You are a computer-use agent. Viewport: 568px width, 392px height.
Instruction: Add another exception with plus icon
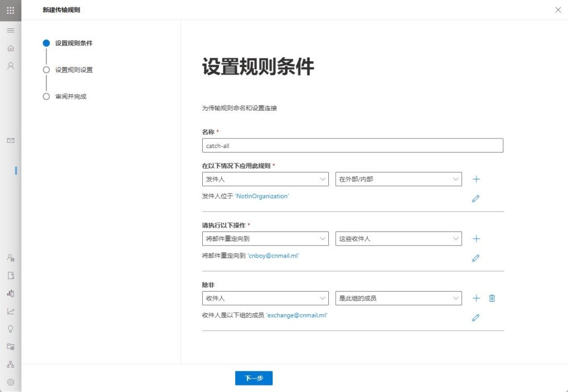point(476,298)
